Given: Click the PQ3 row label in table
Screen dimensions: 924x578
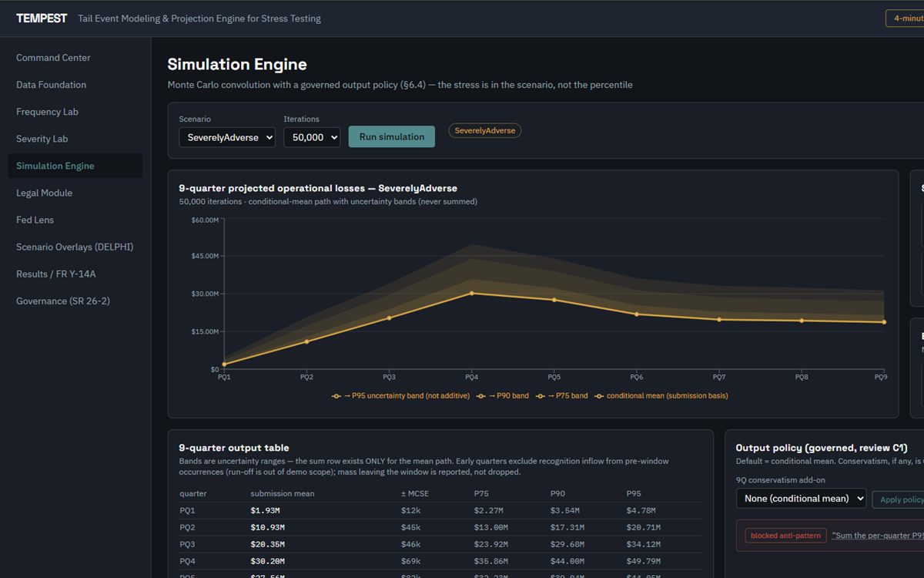Looking at the screenshot, I should click(187, 544).
